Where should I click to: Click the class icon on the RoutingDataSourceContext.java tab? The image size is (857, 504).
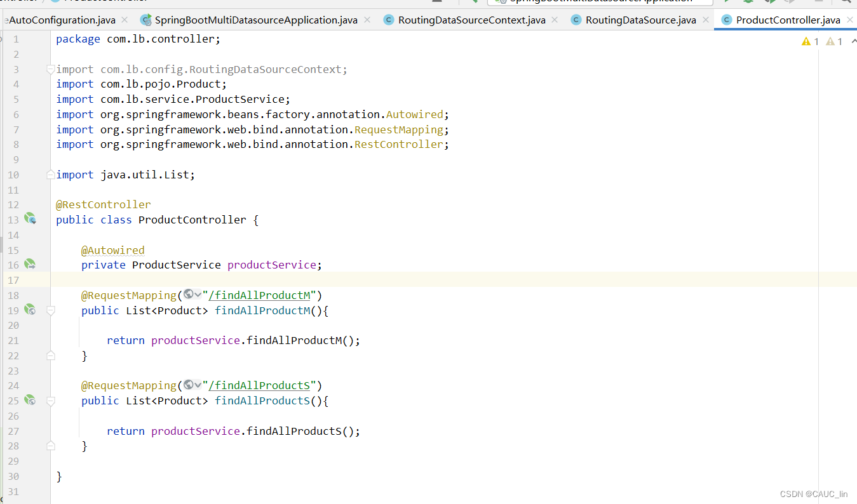389,20
